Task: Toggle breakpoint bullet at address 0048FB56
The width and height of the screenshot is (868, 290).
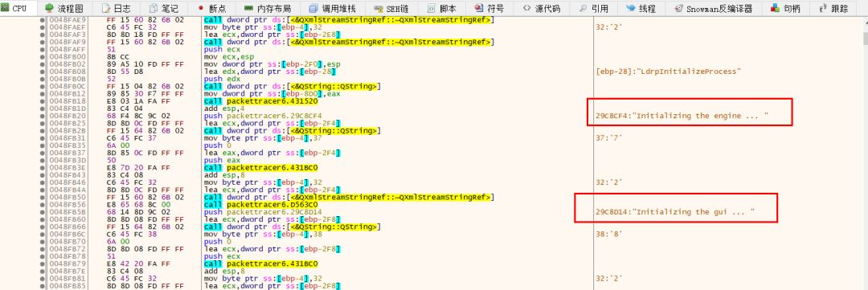Action: pos(43,204)
